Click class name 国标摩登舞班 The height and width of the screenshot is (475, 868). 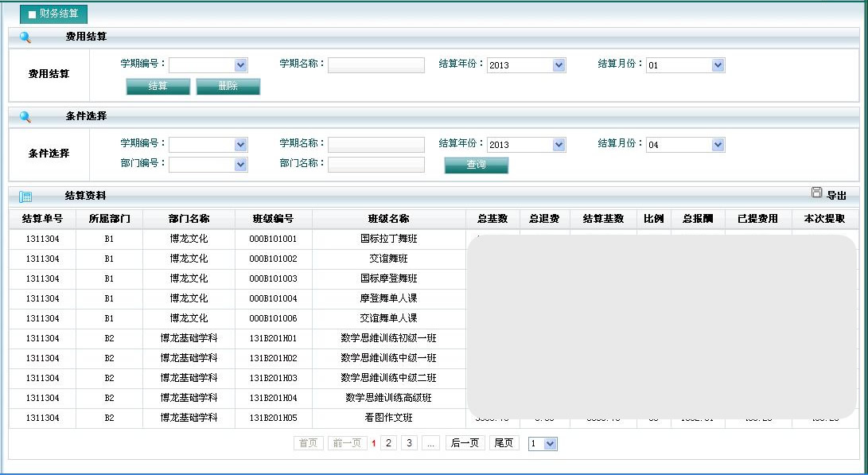[388, 278]
